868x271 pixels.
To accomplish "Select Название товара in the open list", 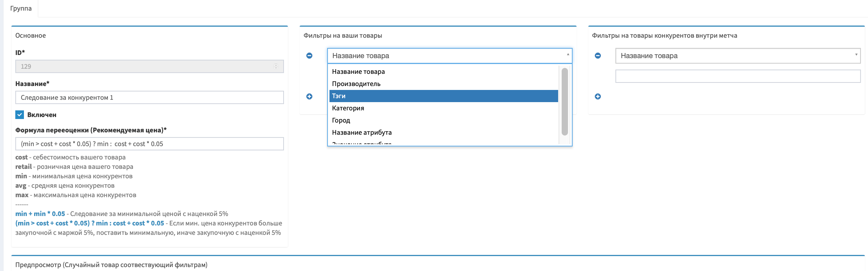I will 443,72.
